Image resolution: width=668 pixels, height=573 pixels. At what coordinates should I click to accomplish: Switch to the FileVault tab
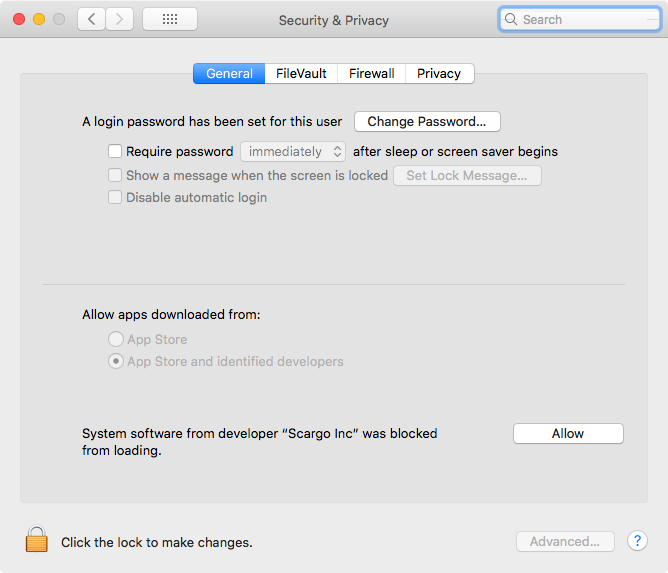(301, 73)
